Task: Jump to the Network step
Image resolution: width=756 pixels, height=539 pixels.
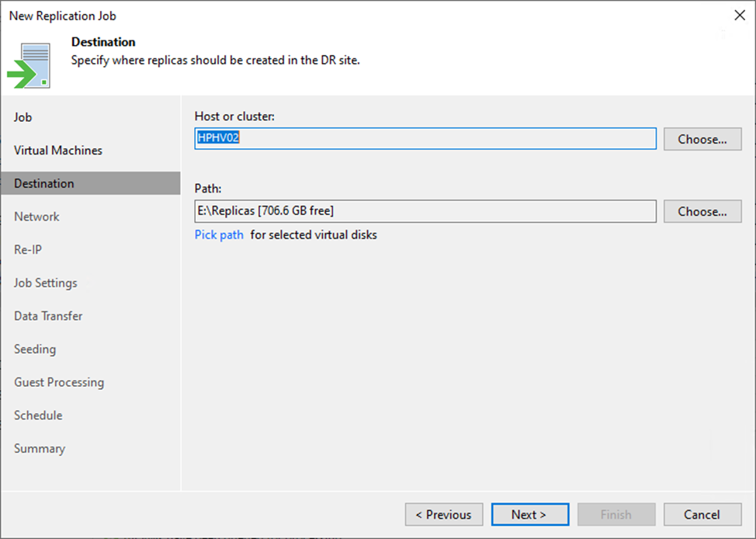Action: pyautogui.click(x=36, y=217)
